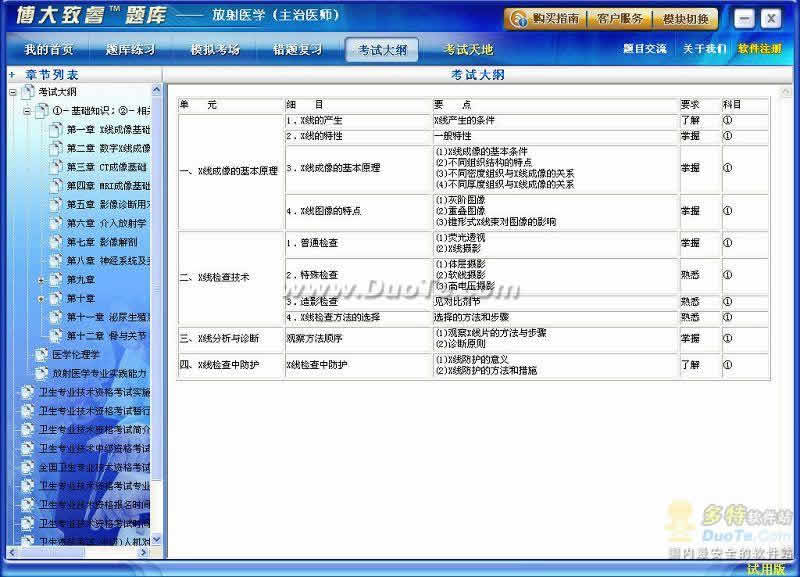Collapse the 考试大纲 root tree node

(13, 92)
